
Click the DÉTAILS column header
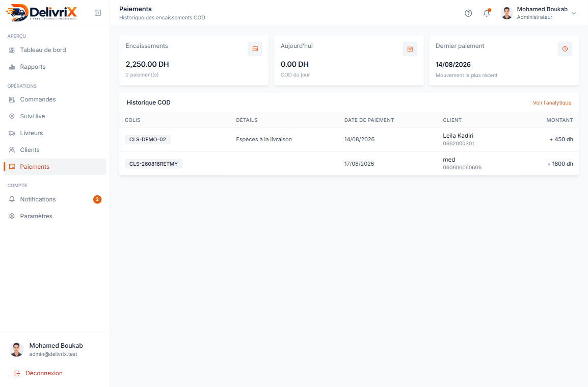247,120
